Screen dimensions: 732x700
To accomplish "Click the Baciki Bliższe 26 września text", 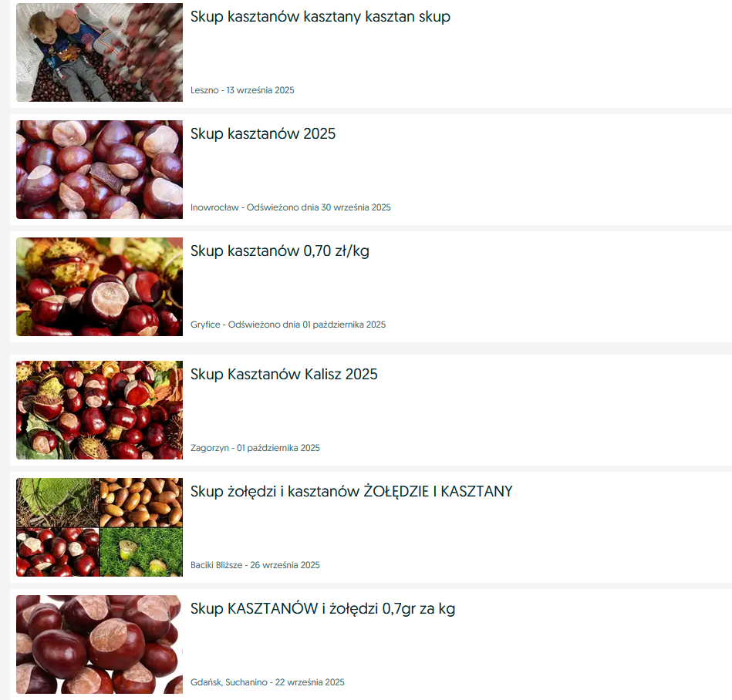I will (255, 564).
